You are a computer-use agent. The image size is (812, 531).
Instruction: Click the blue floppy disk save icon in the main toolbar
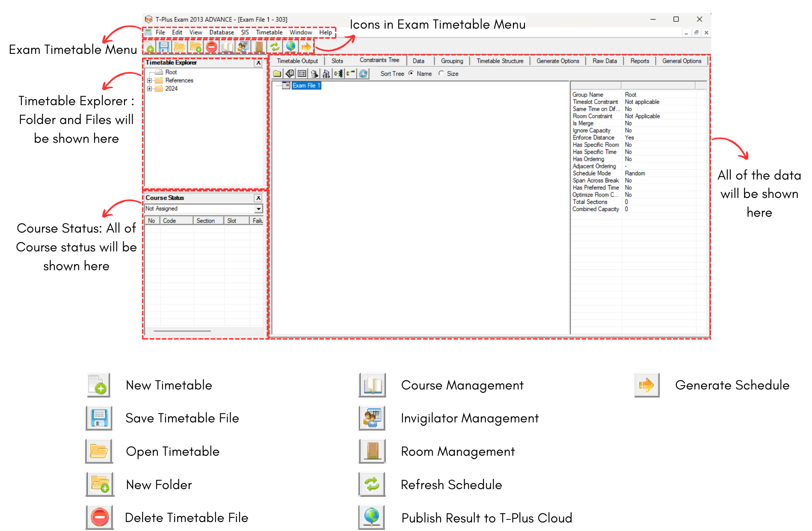(164, 47)
